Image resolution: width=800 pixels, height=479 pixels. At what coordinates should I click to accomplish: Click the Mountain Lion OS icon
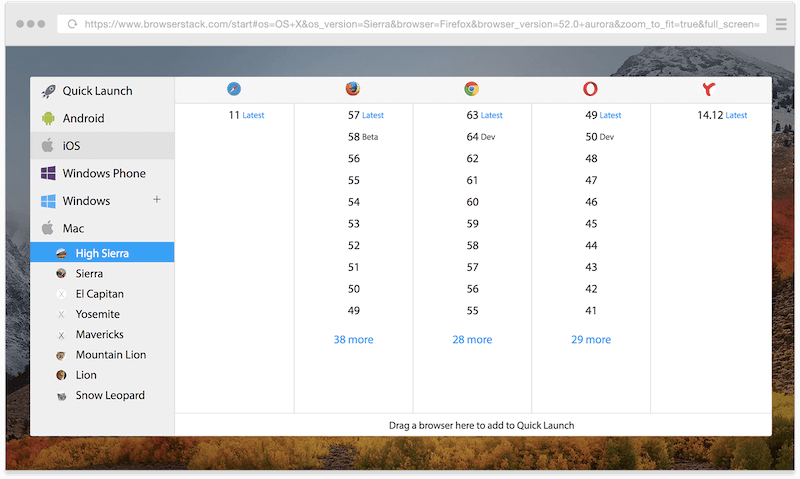pos(61,355)
